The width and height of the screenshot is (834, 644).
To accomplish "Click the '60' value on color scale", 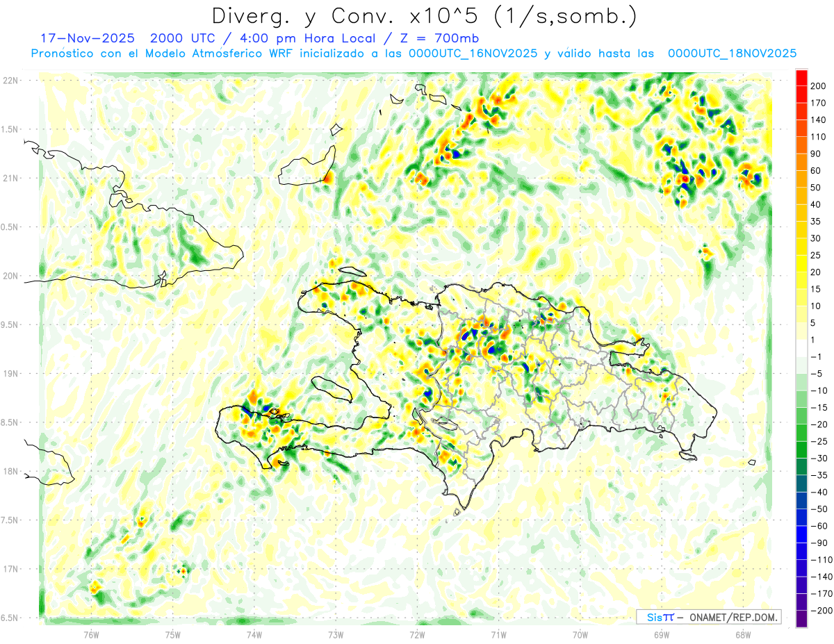I will (x=817, y=170).
